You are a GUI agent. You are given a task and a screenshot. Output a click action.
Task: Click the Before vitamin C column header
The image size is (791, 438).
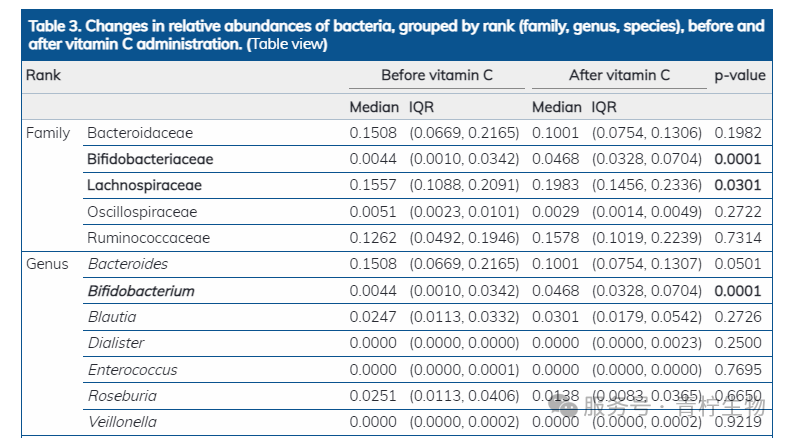click(x=436, y=75)
